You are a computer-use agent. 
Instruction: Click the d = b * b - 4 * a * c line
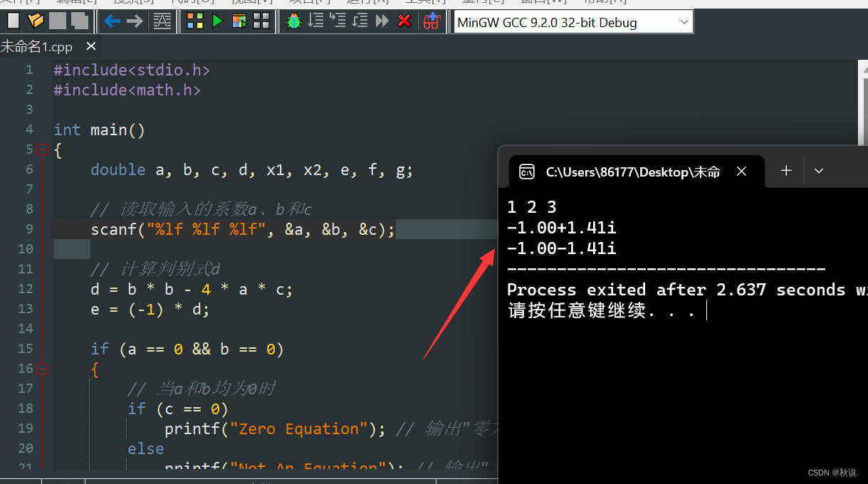pyautogui.click(x=192, y=290)
